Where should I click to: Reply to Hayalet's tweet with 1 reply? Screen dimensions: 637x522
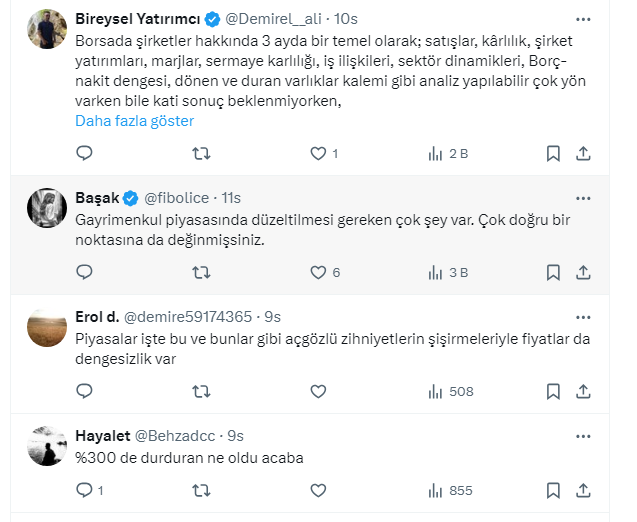pyautogui.click(x=85, y=490)
